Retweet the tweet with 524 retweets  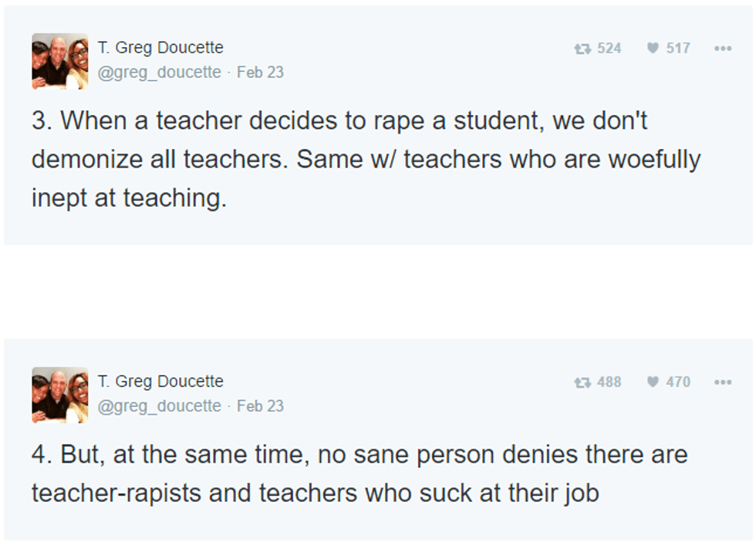(582, 49)
